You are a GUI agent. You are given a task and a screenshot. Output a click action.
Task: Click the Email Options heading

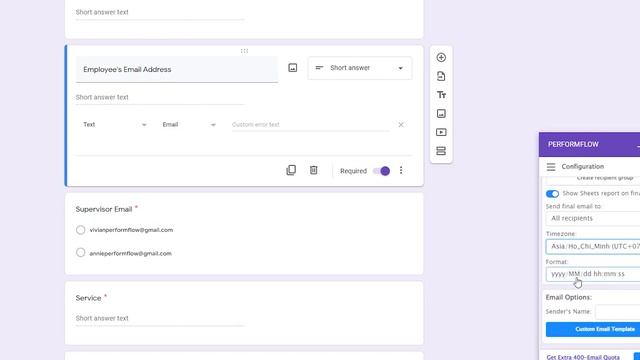(x=569, y=297)
